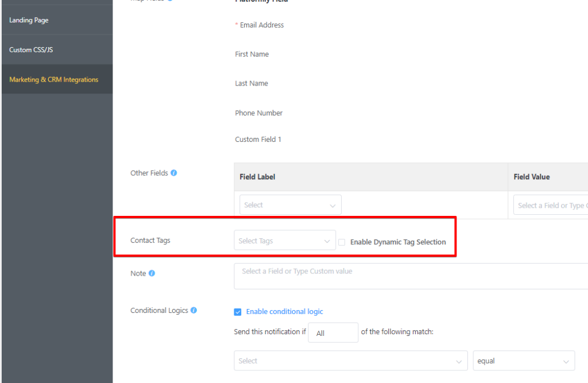Switch to the Landing Page section
588x383 pixels.
[29, 20]
